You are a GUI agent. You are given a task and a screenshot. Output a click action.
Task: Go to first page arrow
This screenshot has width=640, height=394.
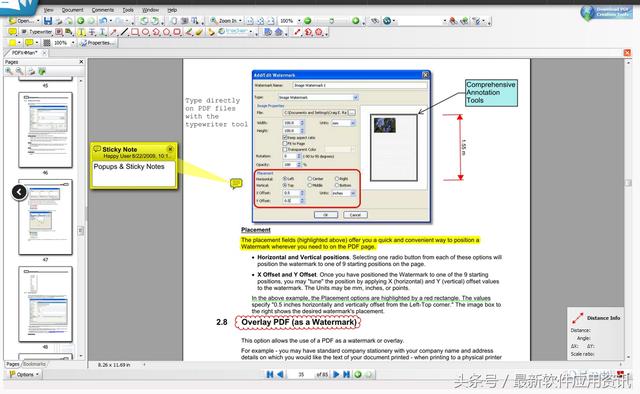click(270, 374)
